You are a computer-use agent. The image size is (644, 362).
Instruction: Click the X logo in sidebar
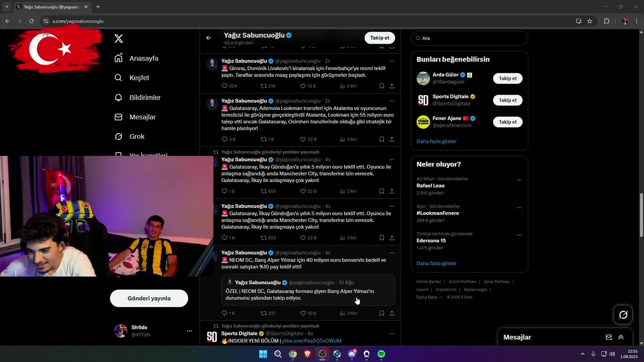119,38
